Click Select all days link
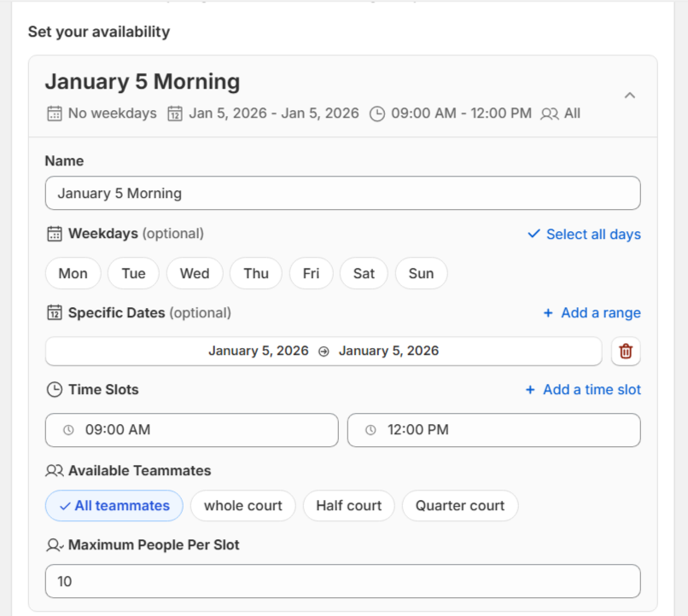 click(584, 235)
